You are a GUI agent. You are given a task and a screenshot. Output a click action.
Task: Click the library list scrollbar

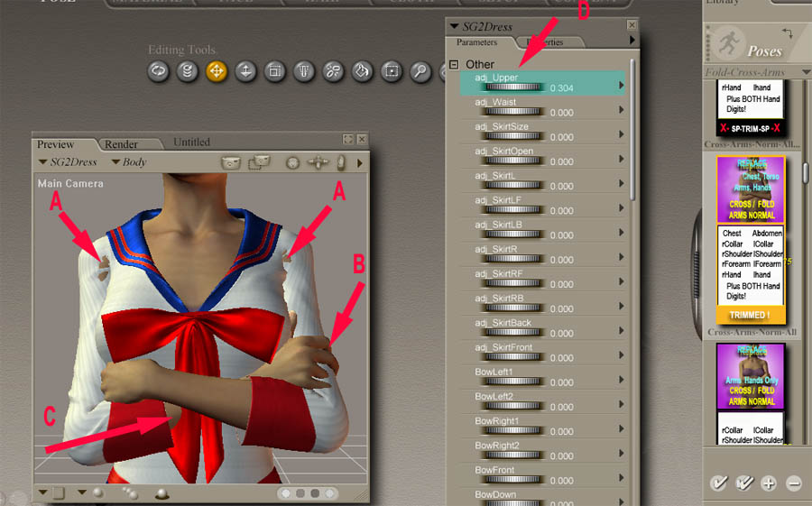(x=807, y=172)
